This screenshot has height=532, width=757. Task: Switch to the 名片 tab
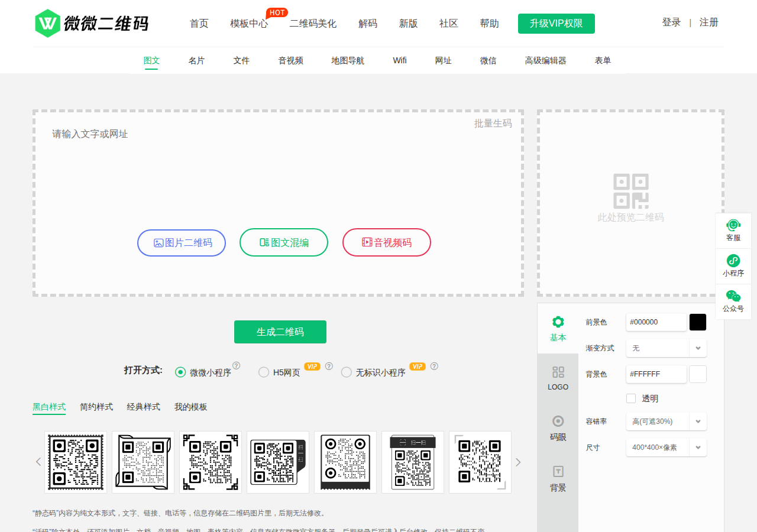click(x=197, y=60)
